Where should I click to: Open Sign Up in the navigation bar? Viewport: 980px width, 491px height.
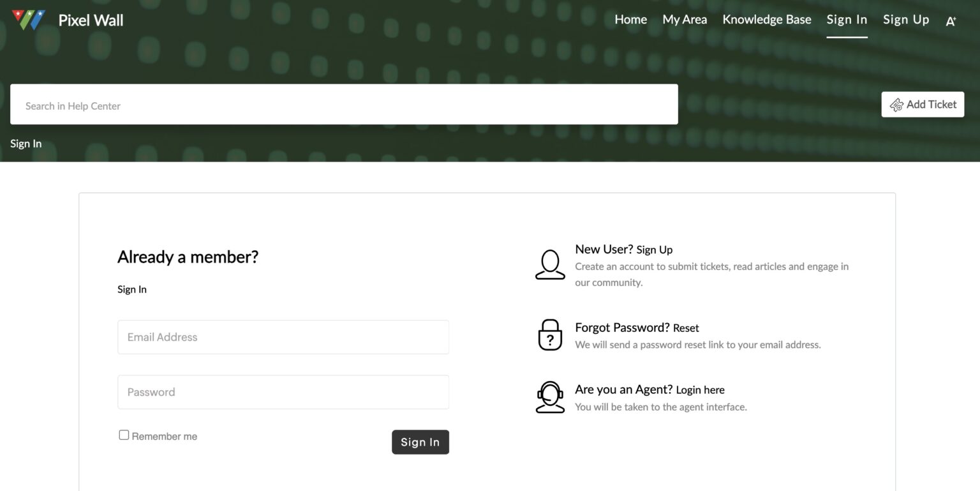[906, 20]
